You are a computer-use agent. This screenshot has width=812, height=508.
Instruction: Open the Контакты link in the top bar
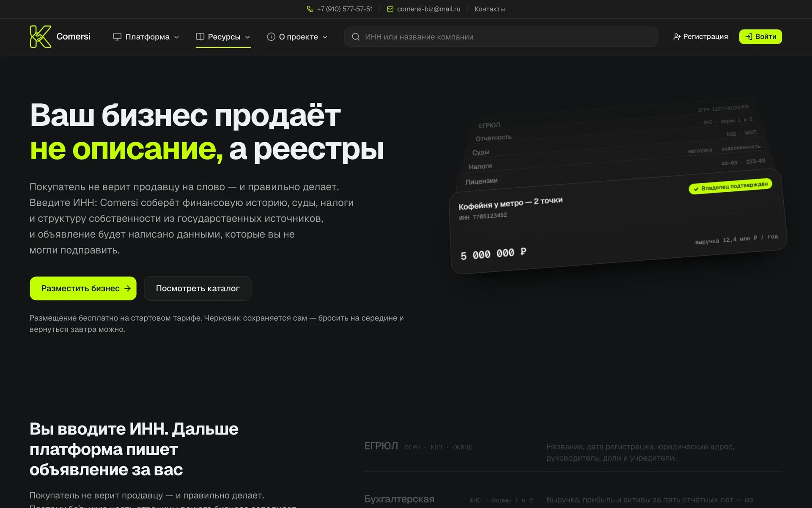pyautogui.click(x=489, y=9)
